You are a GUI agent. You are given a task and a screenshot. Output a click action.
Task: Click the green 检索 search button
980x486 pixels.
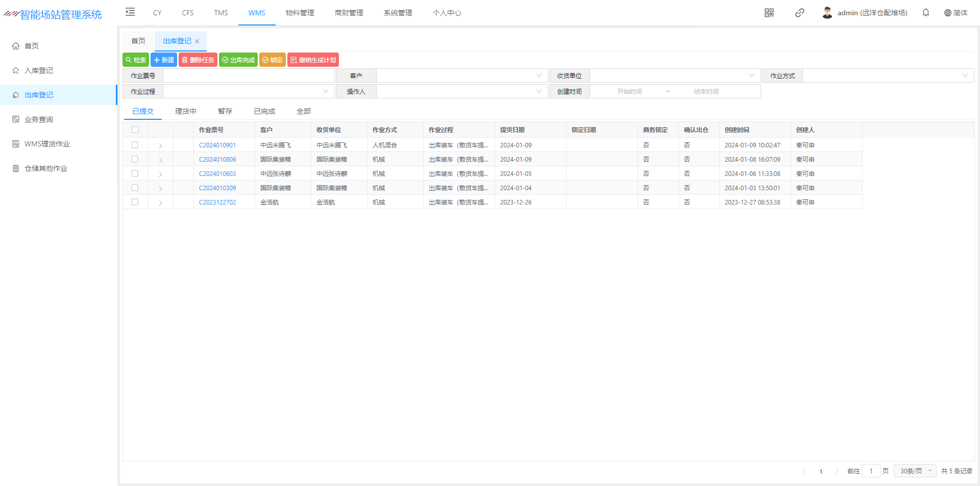(x=136, y=60)
